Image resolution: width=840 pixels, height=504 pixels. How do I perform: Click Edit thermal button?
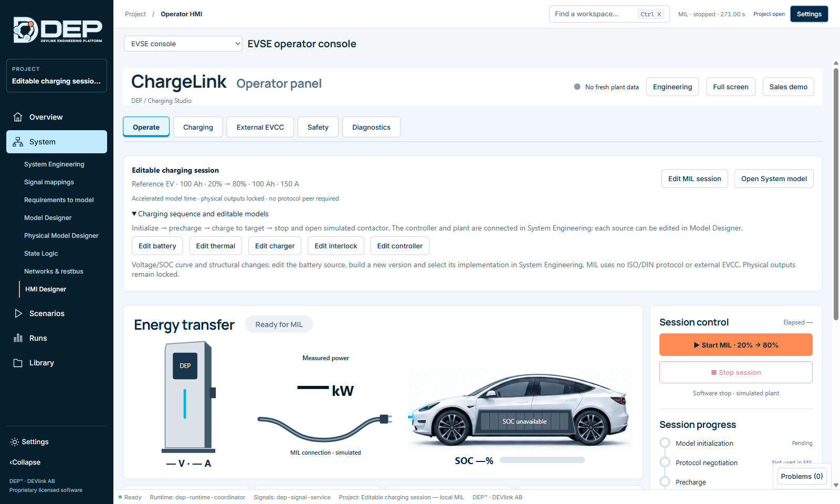tap(216, 246)
